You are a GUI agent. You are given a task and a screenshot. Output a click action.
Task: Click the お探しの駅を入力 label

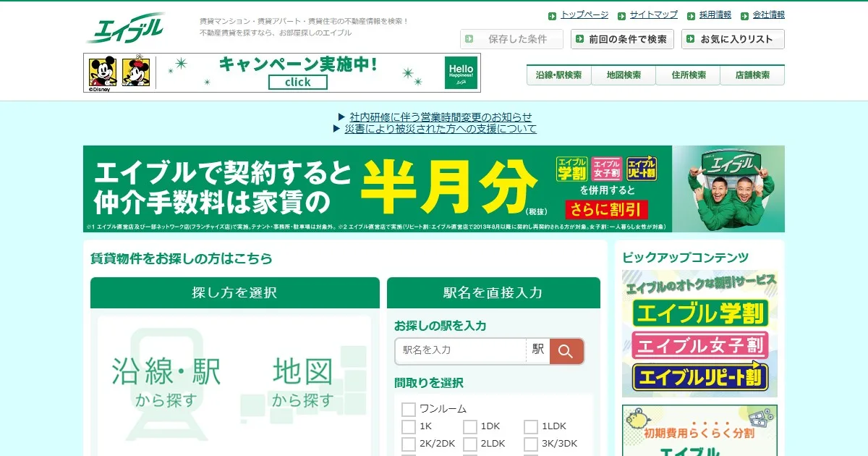[440, 326]
